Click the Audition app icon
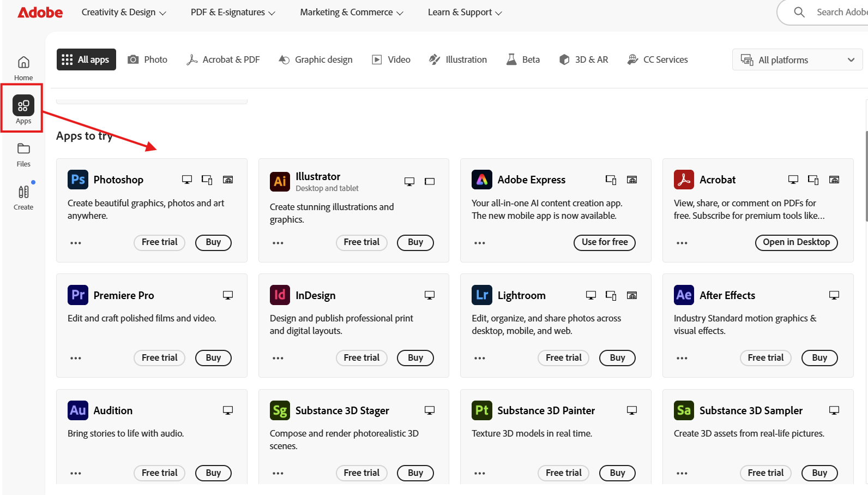Screen dimensions: 868x495 [x=78, y=410]
